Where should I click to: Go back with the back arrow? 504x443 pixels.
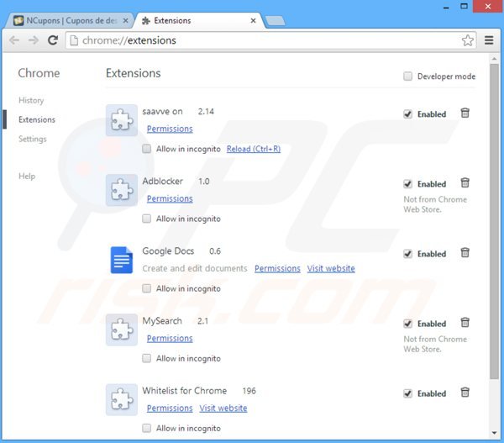[14, 40]
